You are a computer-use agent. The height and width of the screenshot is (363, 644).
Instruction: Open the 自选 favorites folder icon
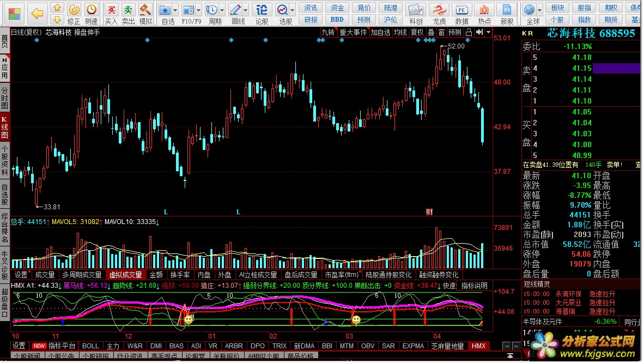tap(165, 10)
